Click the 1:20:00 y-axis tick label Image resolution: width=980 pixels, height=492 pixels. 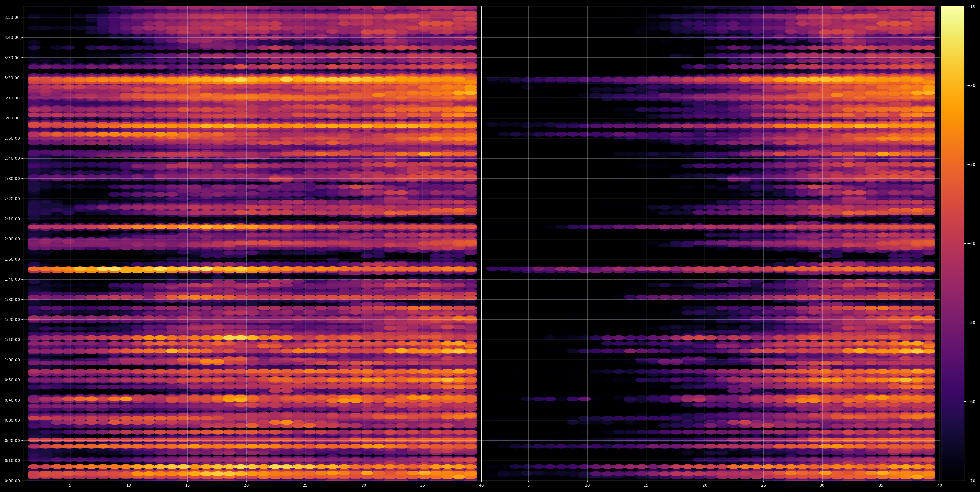coord(11,320)
